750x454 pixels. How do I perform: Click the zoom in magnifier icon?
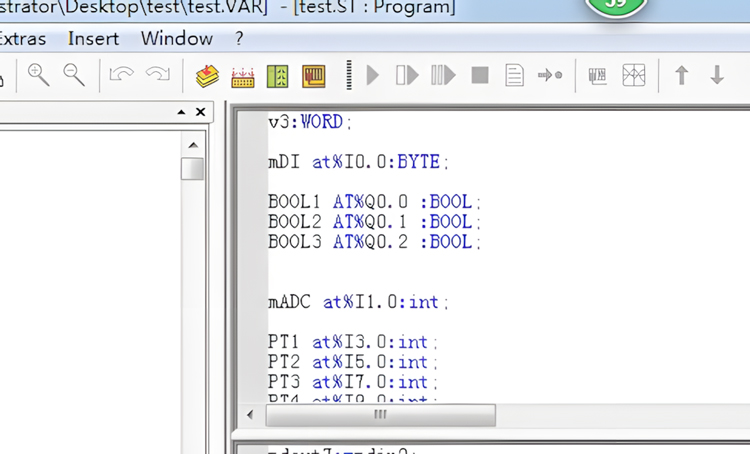(x=39, y=75)
